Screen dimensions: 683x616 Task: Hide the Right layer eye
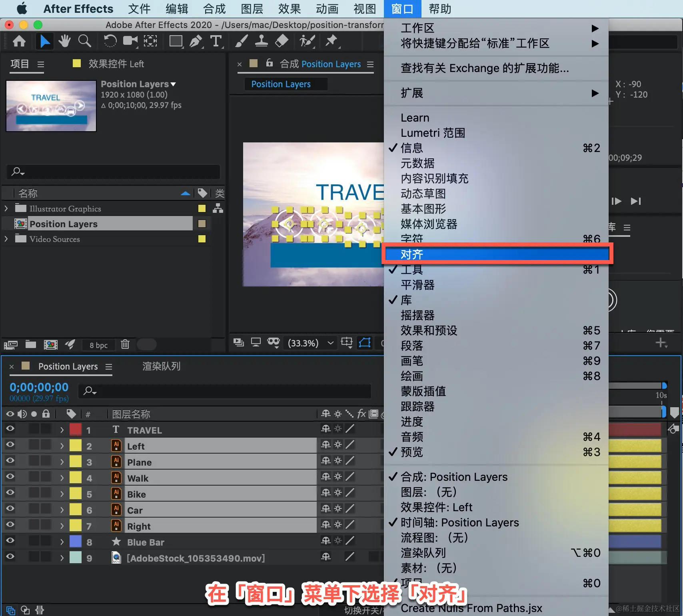coord(10,524)
